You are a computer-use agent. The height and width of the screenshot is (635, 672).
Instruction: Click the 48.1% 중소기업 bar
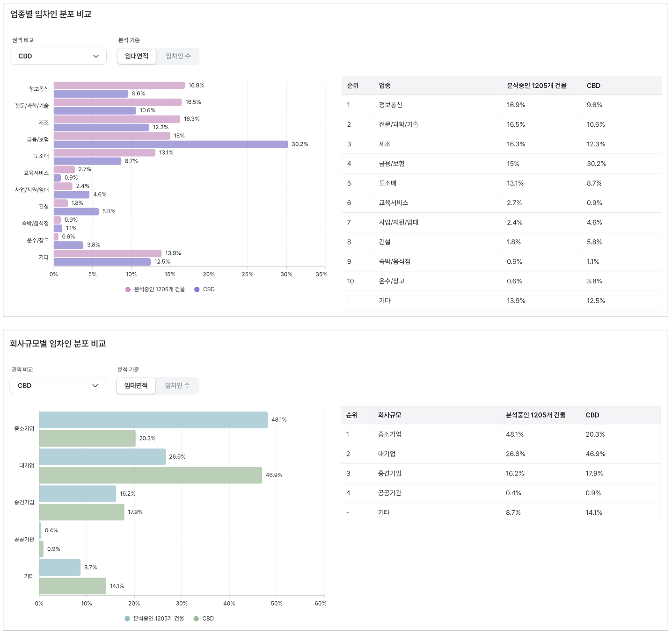click(153, 420)
